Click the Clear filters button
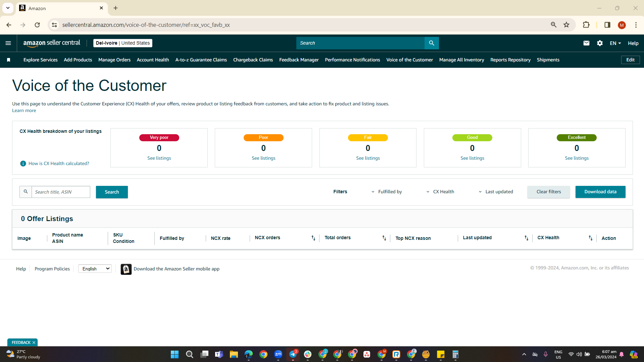 [549, 192]
